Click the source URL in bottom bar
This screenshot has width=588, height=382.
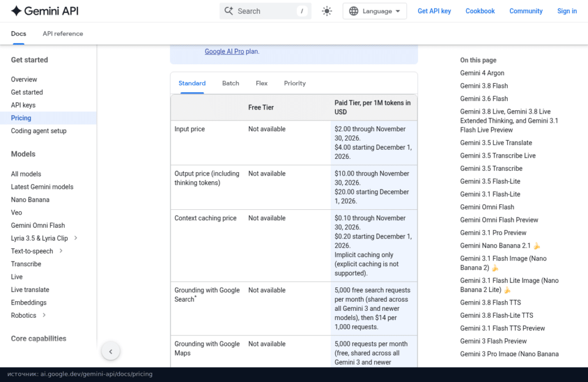96,374
